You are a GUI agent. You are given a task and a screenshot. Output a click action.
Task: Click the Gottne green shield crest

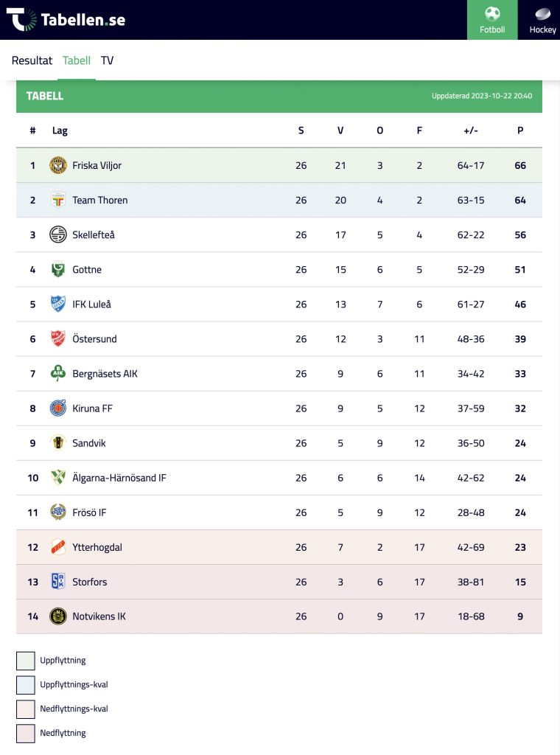click(58, 269)
